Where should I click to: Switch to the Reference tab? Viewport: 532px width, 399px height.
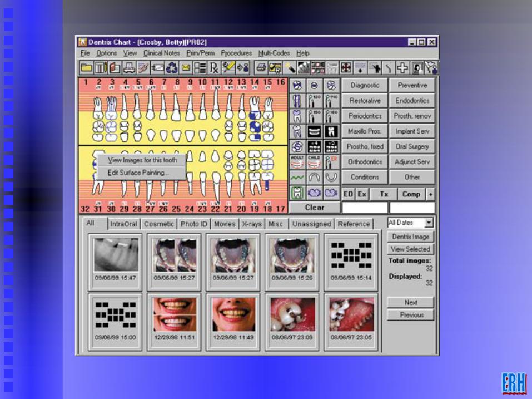point(354,224)
